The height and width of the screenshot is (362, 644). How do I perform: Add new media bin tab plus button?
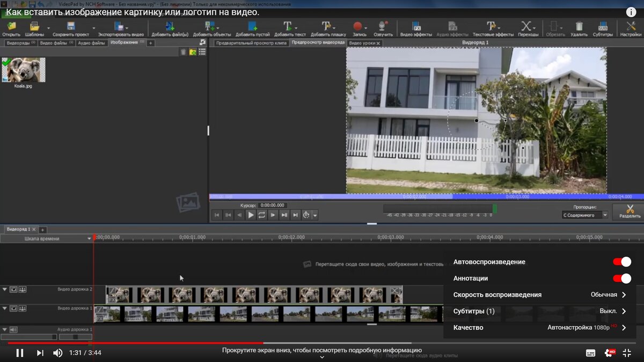(150, 42)
